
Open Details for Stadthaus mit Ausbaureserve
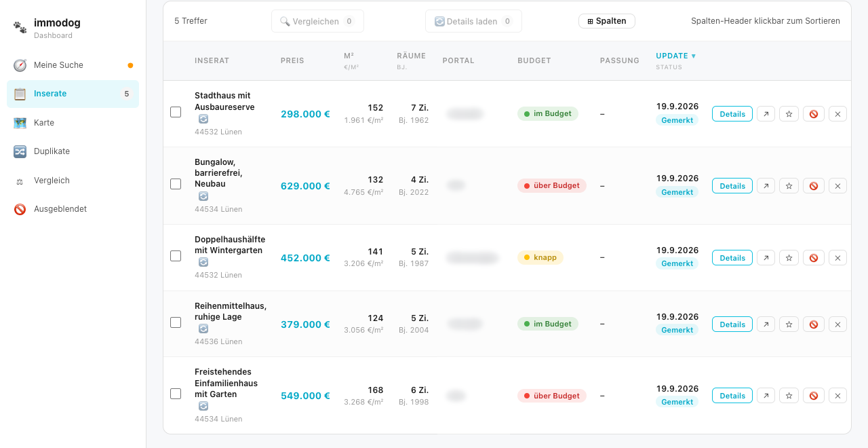click(x=732, y=114)
